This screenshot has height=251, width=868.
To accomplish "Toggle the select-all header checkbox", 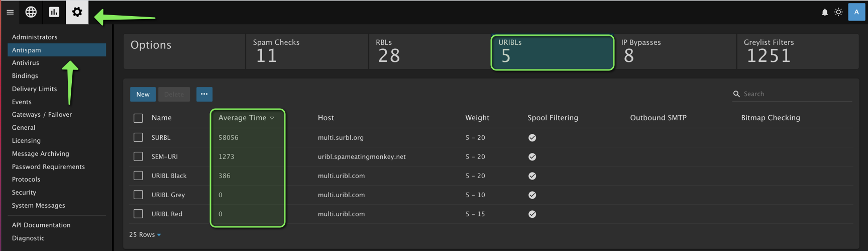I will tap(138, 118).
